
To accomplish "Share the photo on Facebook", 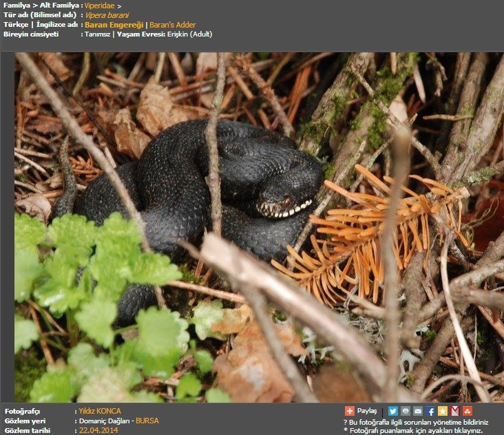I will click(430, 411).
